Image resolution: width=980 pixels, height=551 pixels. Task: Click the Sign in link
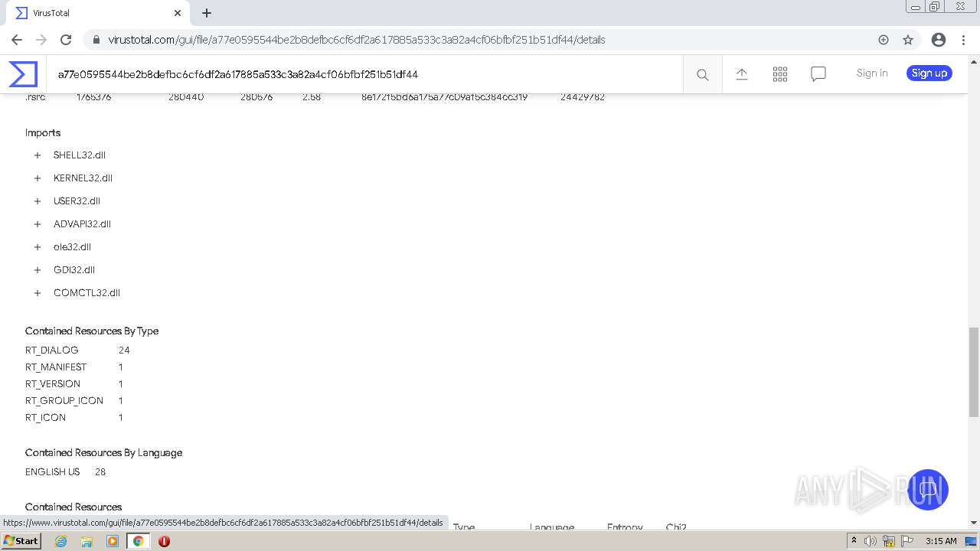point(872,73)
